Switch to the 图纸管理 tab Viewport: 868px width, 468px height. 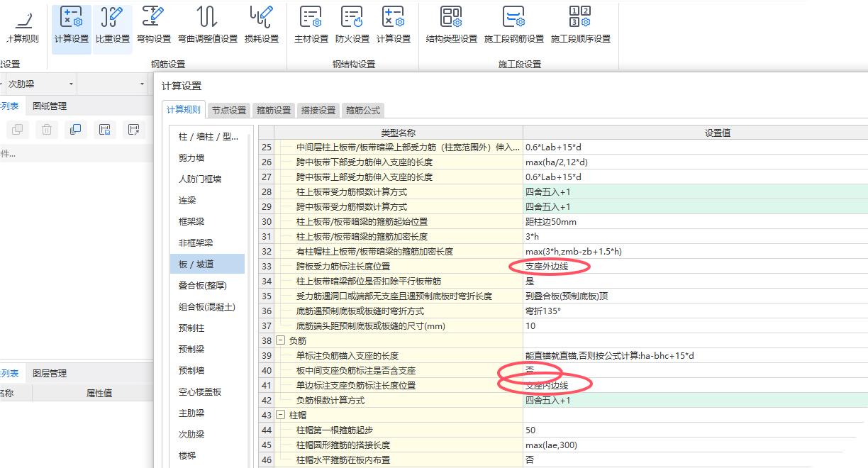point(50,106)
